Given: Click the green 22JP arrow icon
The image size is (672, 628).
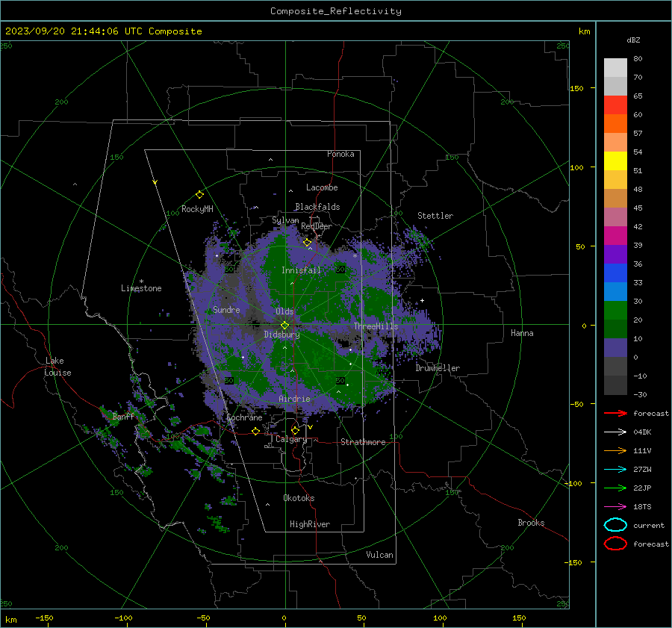Looking at the screenshot, I should coord(615,488).
